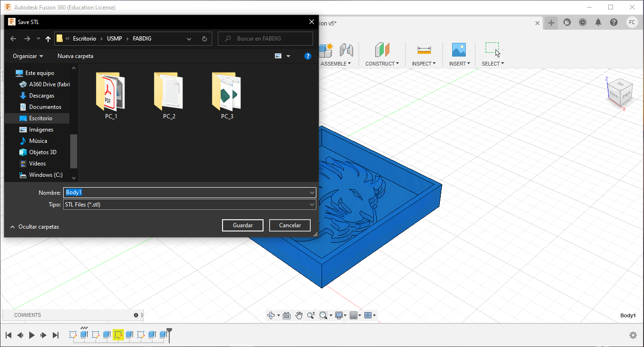Viewport: 644px width, 347px height.
Task: Click the timeline end marker
Action: (x=169, y=335)
